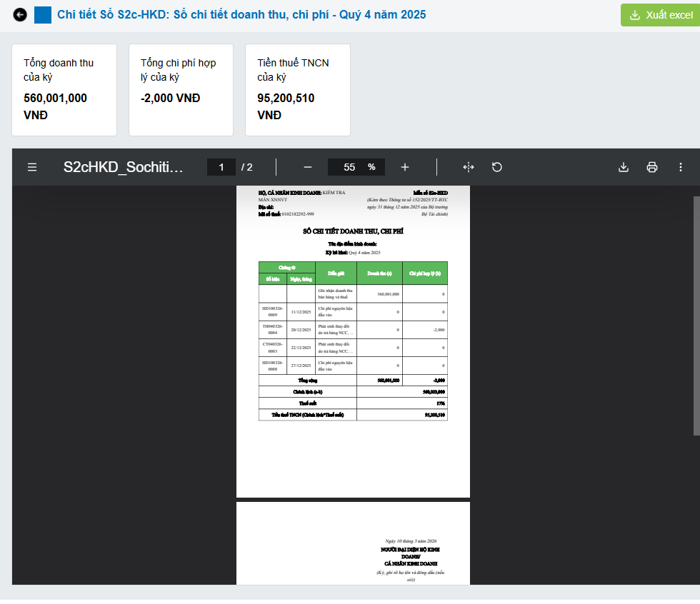Screen dimensions: 700x604
Task: Click the blue square icon beside title
Action: [x=43, y=15]
